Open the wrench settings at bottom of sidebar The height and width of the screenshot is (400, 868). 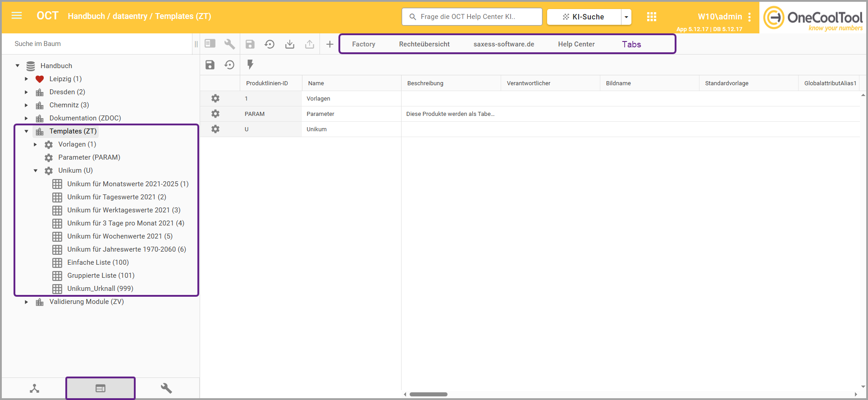(166, 388)
